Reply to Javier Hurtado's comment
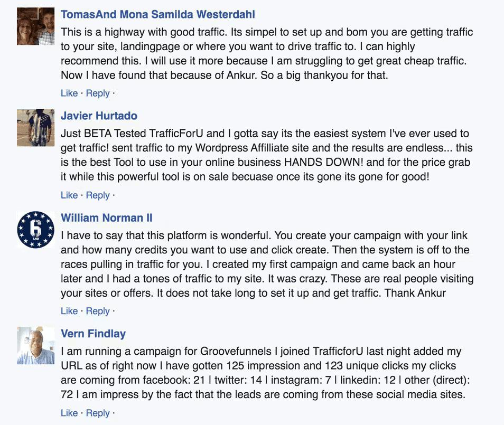The width and height of the screenshot is (504, 425). tap(98, 195)
